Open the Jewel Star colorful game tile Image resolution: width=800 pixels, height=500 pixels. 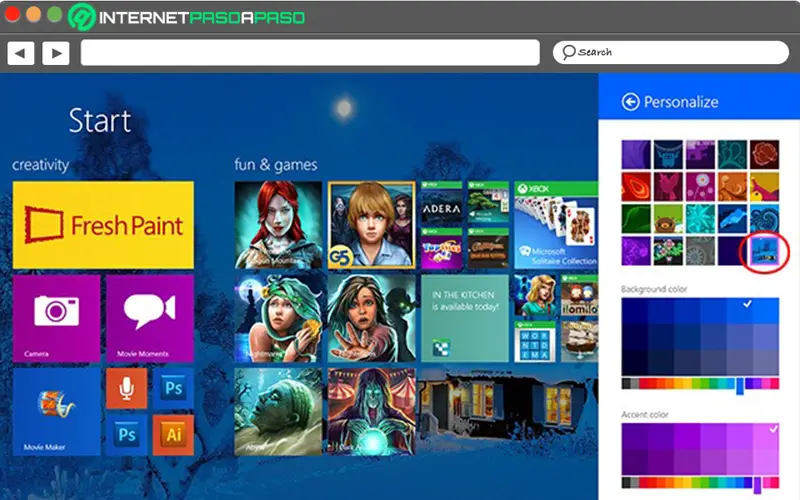[442, 248]
